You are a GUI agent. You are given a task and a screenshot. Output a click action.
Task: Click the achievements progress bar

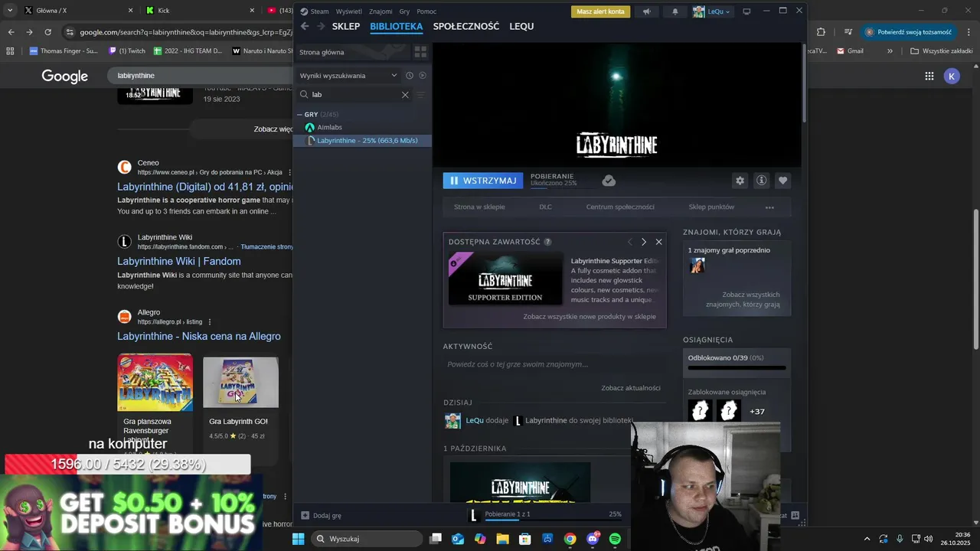(x=737, y=368)
